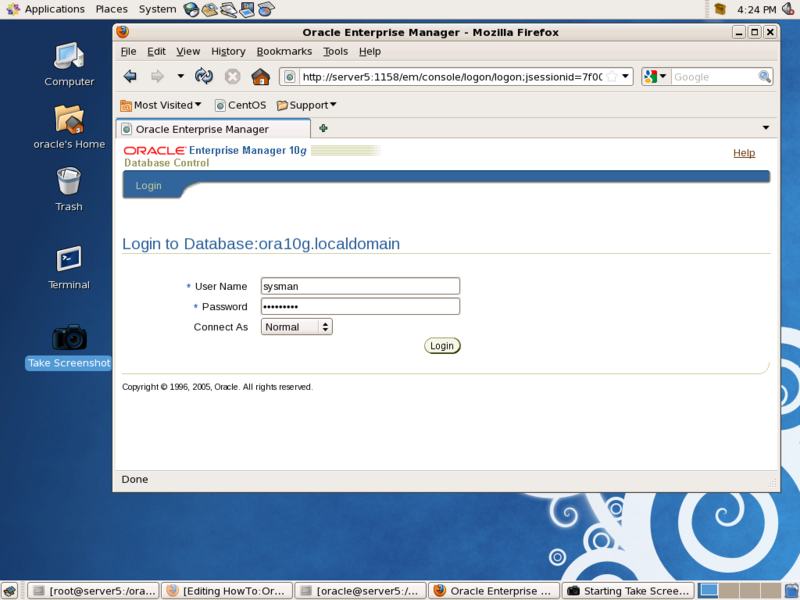The image size is (800, 600).
Task: Switch to the Editing HowTo taskbar button
Action: (227, 591)
